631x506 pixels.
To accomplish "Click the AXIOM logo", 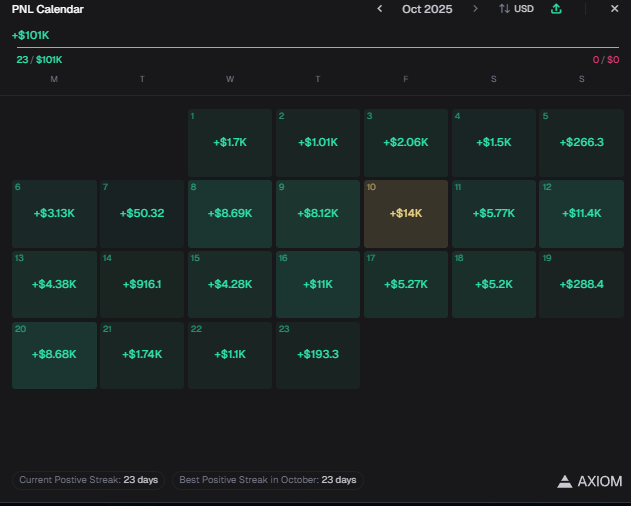I will [590, 481].
